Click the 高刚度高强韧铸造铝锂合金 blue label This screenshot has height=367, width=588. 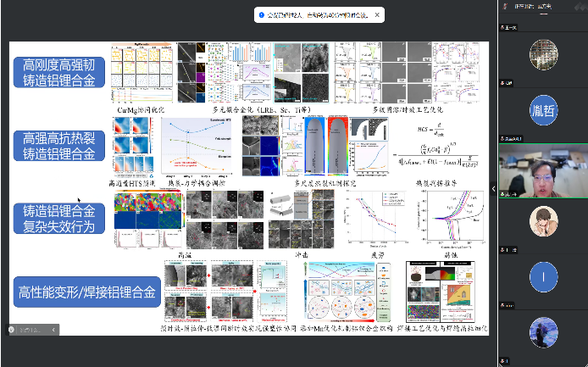pyautogui.click(x=58, y=74)
